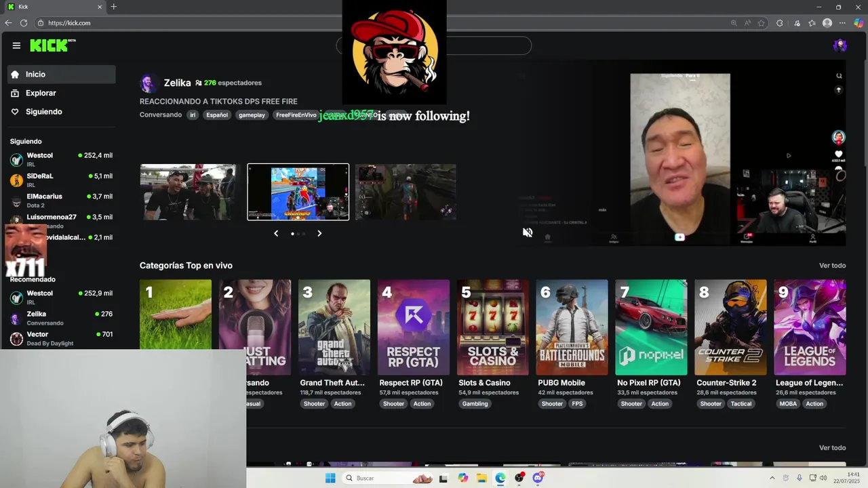
Task: Select the irl tag
Action: [193, 115]
